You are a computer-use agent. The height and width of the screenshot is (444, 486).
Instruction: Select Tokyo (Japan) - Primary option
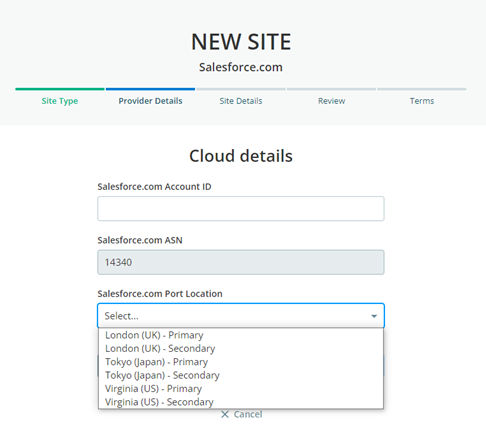(x=241, y=362)
